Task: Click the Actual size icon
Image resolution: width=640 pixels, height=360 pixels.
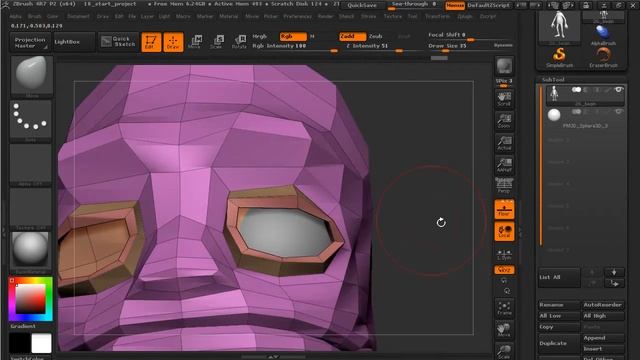Action: 504,144
